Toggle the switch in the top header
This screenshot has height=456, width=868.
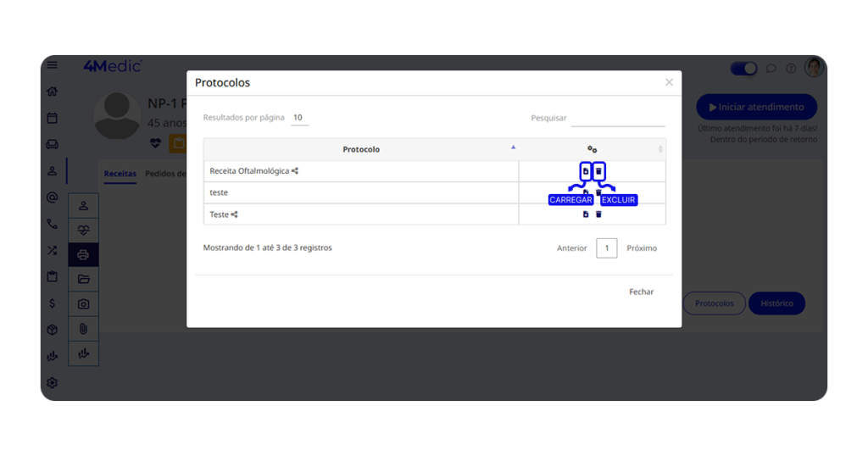point(743,69)
